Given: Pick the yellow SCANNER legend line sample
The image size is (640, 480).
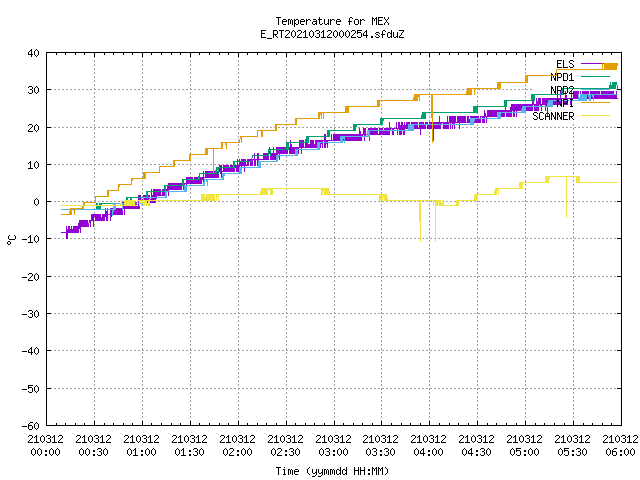Looking at the screenshot, I should click(x=596, y=116).
